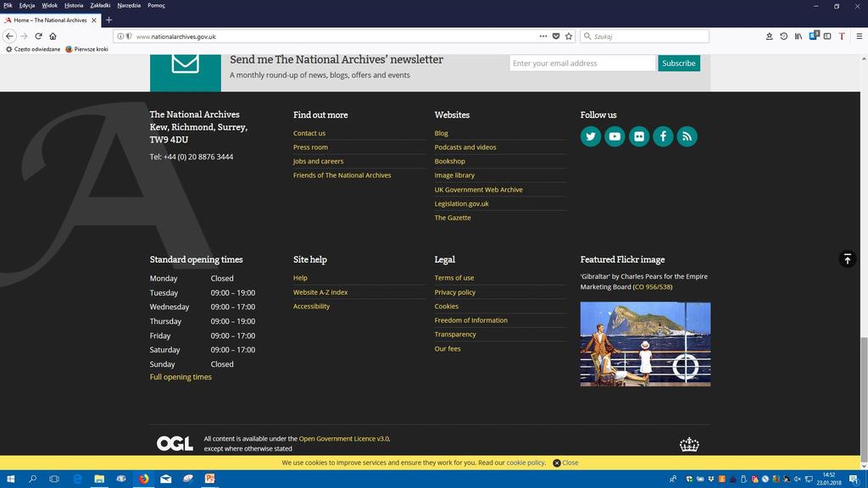The width and height of the screenshot is (868, 488).
Task: Go back with the browser back arrow
Action: click(x=9, y=36)
